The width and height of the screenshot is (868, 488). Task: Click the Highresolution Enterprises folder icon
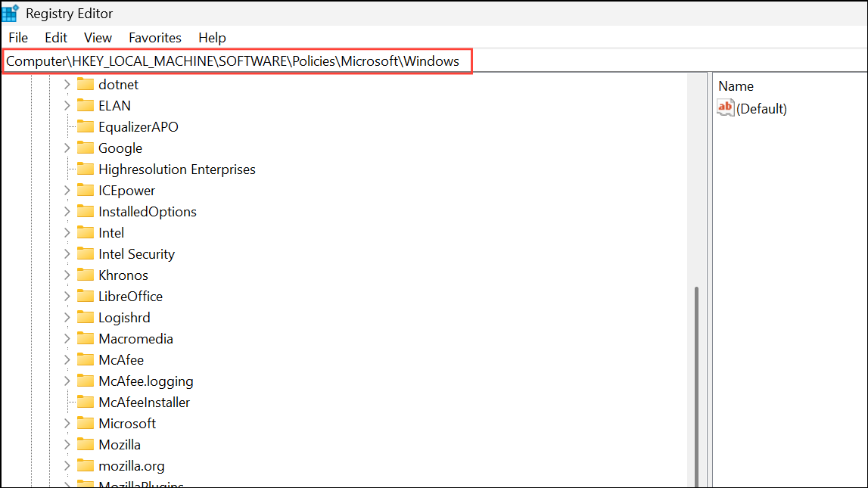(x=86, y=169)
